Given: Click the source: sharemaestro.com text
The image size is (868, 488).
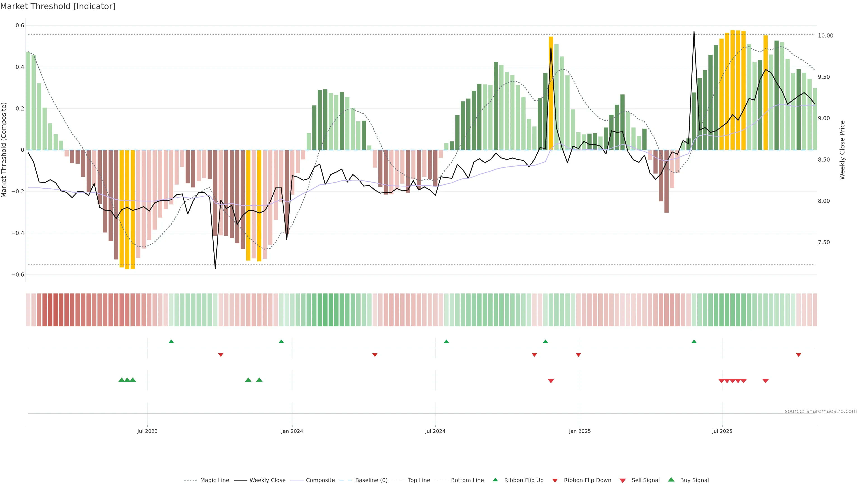Looking at the screenshot, I should point(821,411).
